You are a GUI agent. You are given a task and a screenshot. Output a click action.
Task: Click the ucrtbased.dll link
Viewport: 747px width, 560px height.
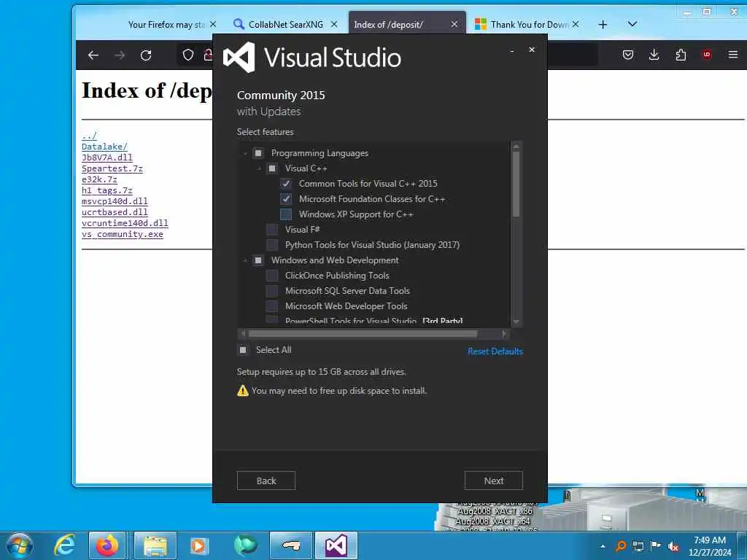115,212
